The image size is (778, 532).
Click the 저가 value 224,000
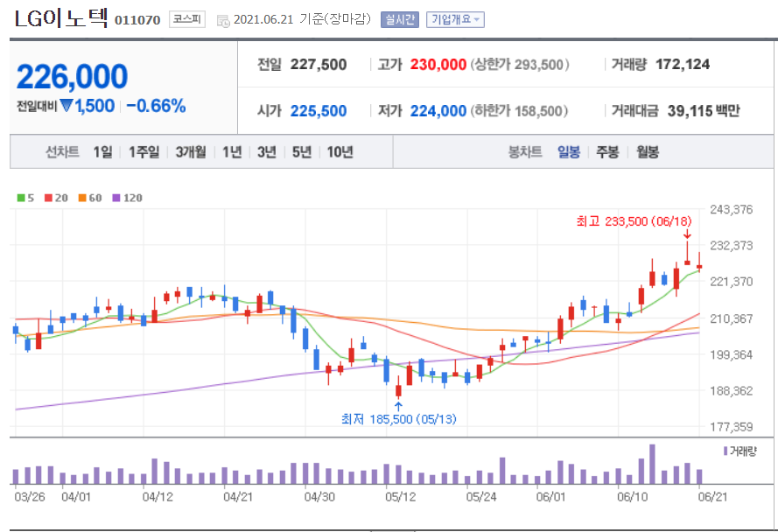click(438, 110)
